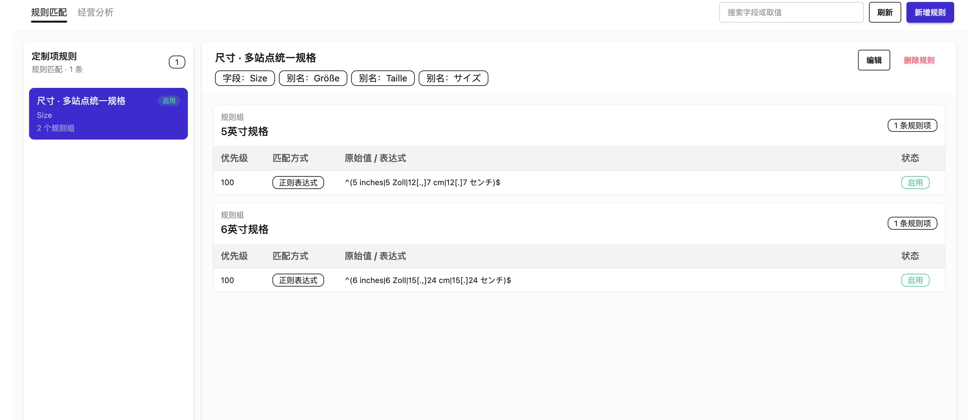The image size is (980, 420).
Task: Click the 6英寸规格 group title
Action: [x=244, y=230]
